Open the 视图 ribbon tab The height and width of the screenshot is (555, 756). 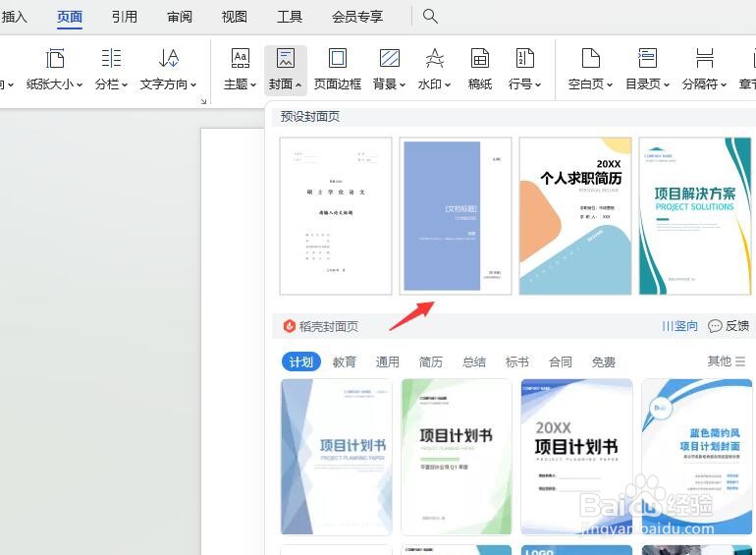tap(235, 17)
